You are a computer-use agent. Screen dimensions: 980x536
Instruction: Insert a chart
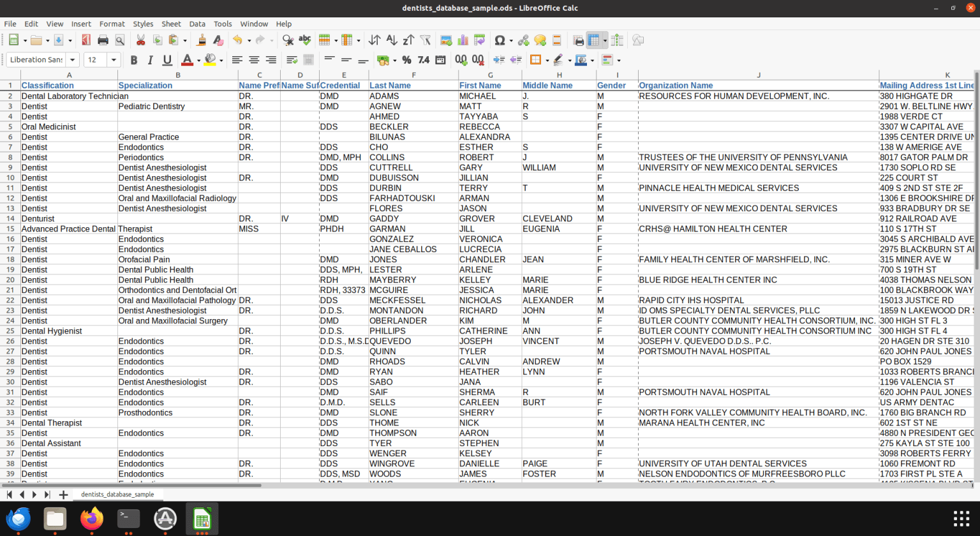pyautogui.click(x=462, y=40)
